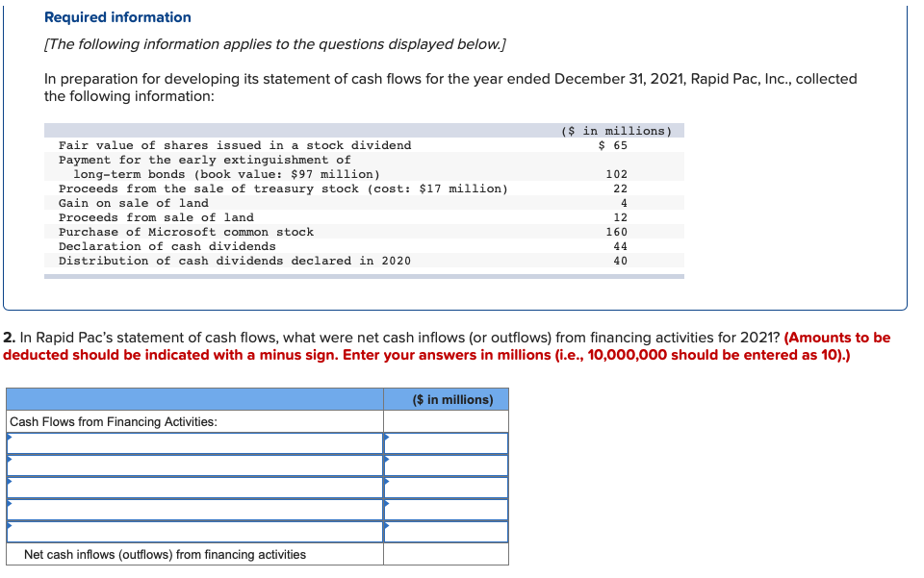
Task: Click the value 40 for distributed dividends
Action: (621, 261)
